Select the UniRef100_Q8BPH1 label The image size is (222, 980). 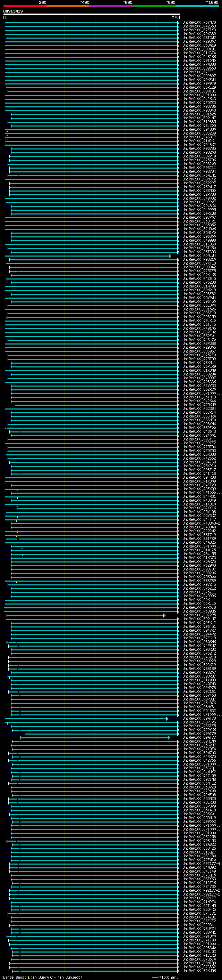pyautogui.click(x=199, y=932)
